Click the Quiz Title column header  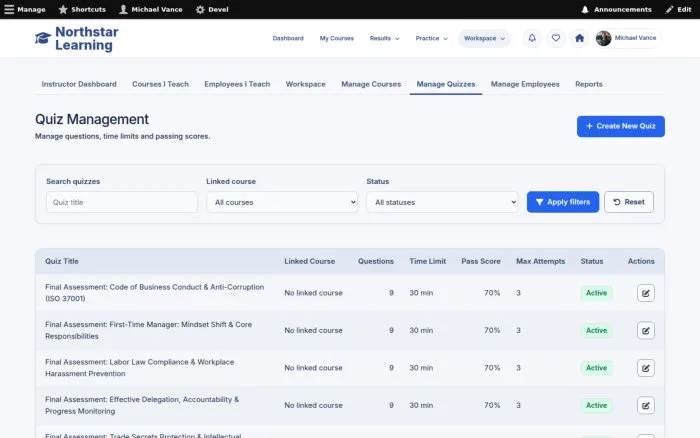[x=62, y=261]
